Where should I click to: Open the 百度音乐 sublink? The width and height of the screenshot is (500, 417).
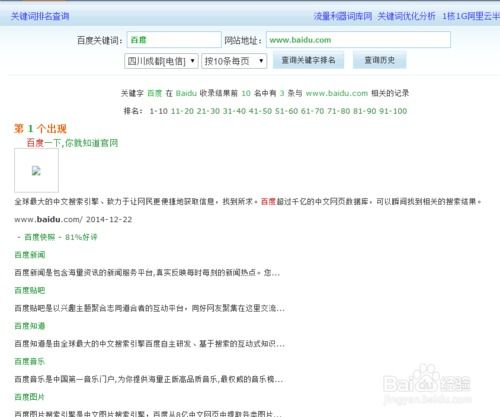[30, 361]
